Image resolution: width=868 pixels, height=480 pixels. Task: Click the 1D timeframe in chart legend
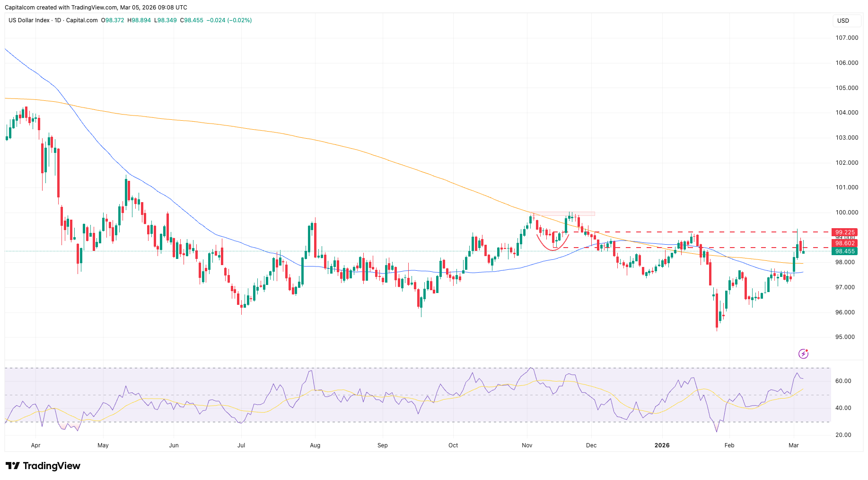58,20
